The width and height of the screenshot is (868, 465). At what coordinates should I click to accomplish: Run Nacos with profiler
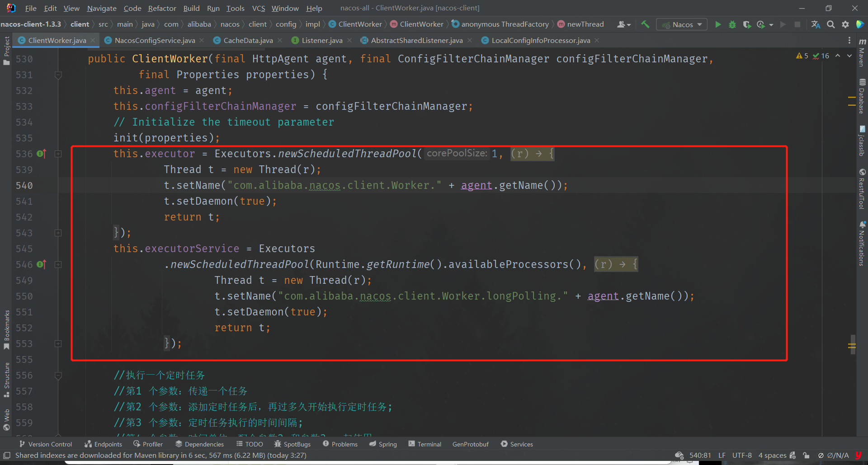761,24
